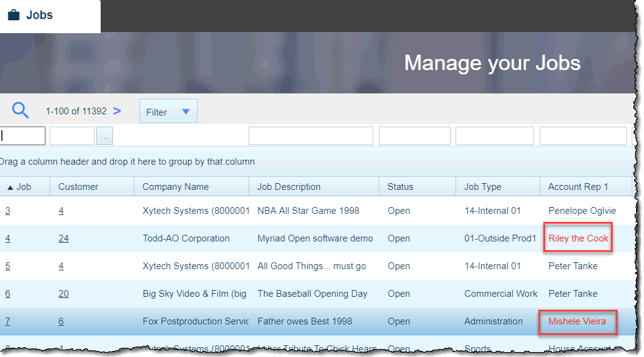This screenshot has width=644, height=357.
Task: Click '01-Outside Prod1' job type cell
Action: [x=500, y=238]
